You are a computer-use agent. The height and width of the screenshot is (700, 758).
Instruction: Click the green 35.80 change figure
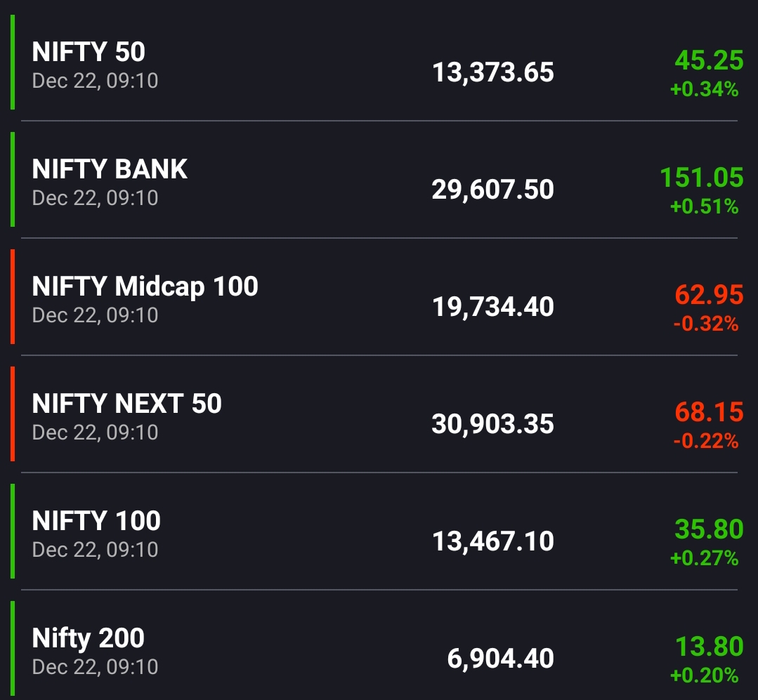pyautogui.click(x=708, y=529)
